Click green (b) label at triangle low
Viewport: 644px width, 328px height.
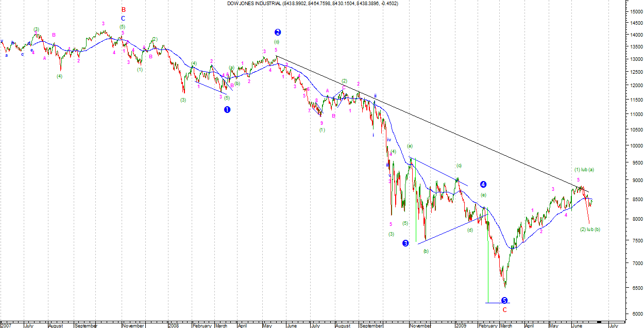(426, 251)
